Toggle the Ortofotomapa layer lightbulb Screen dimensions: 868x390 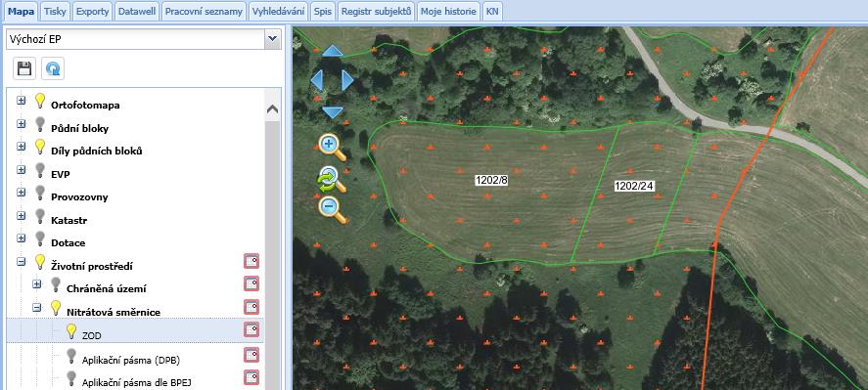[x=40, y=101]
